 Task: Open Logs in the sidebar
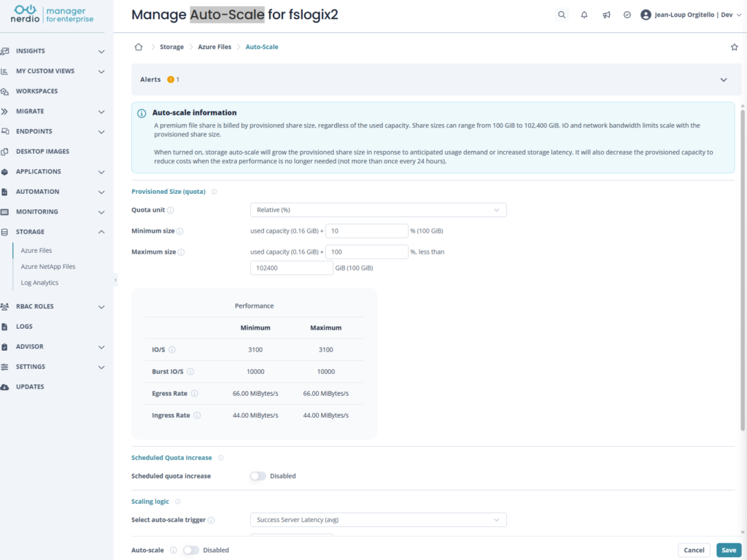coord(24,327)
